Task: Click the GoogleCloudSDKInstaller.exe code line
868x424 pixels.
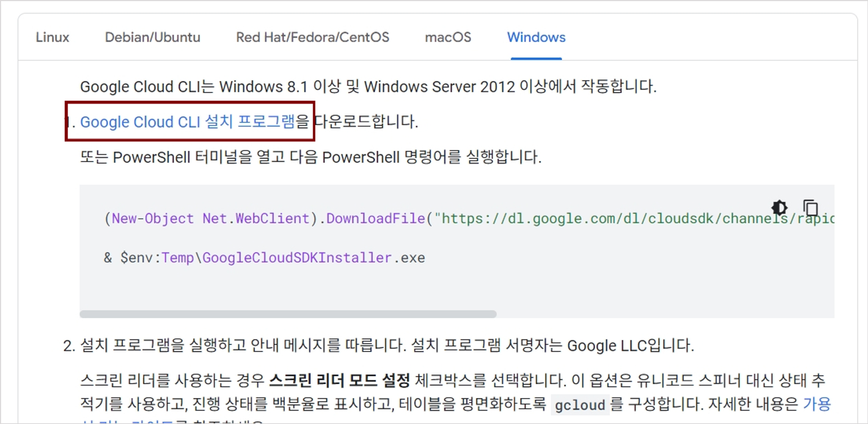Action: [264, 258]
